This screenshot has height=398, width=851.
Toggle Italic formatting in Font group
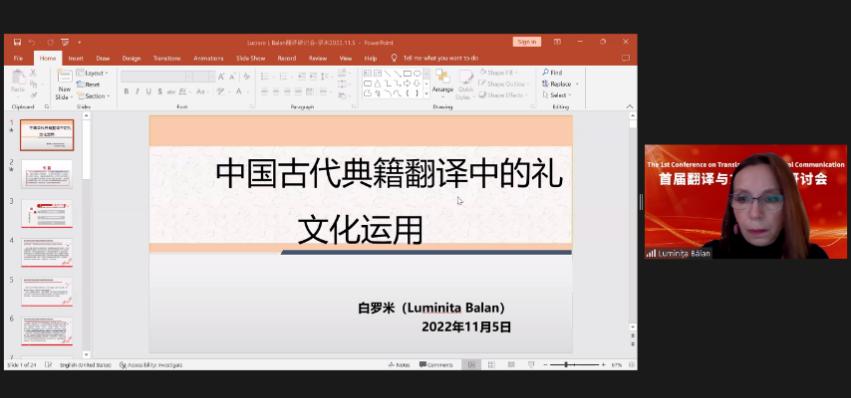[x=137, y=92]
